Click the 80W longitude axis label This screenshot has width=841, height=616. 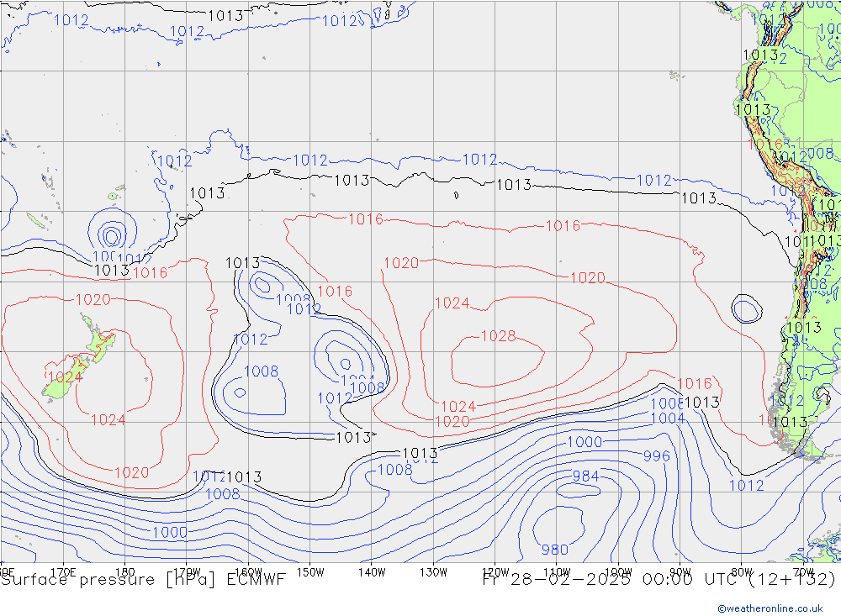742,572
